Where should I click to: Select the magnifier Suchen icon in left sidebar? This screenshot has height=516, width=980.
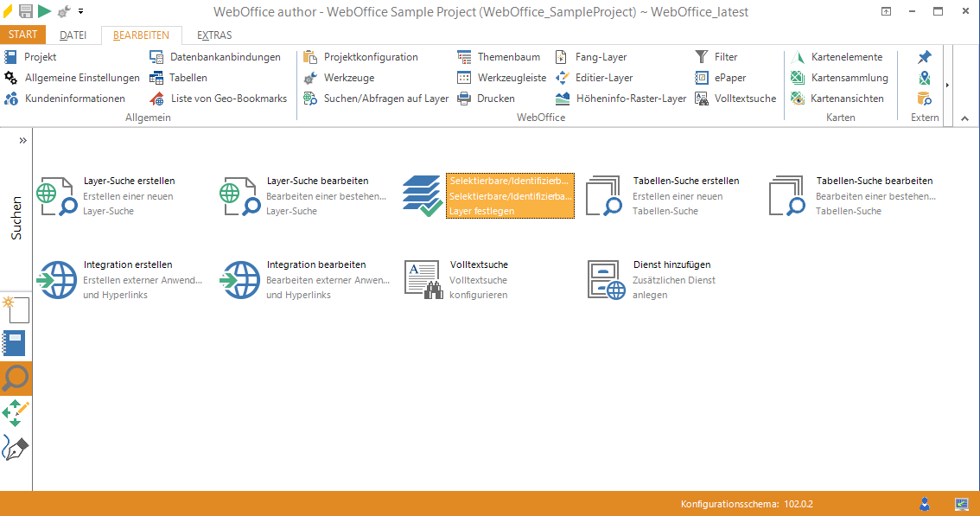[x=16, y=378]
